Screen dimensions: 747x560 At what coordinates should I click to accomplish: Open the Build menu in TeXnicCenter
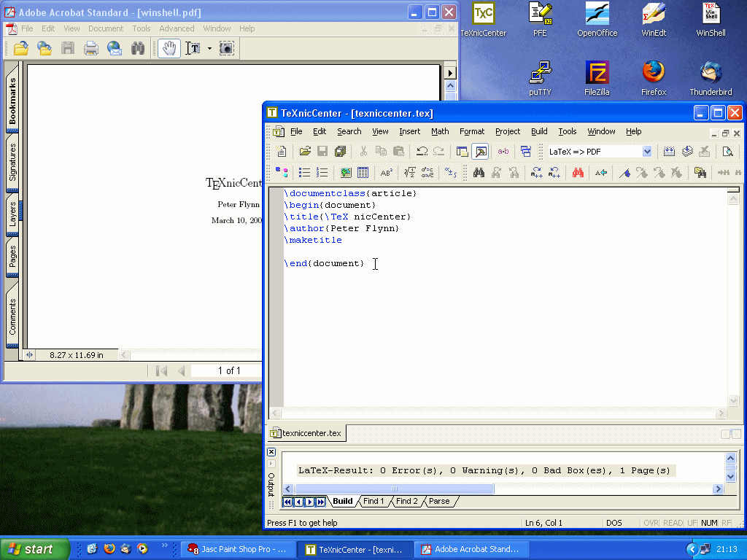(539, 131)
